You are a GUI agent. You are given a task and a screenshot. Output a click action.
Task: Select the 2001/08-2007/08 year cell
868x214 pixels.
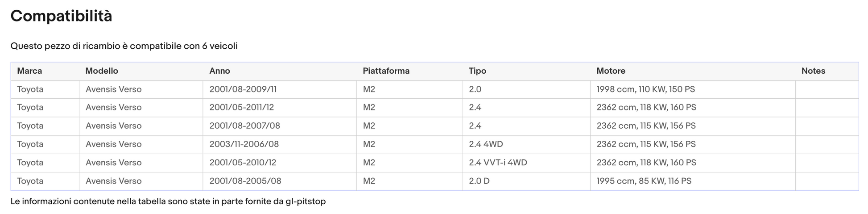[x=280, y=126]
